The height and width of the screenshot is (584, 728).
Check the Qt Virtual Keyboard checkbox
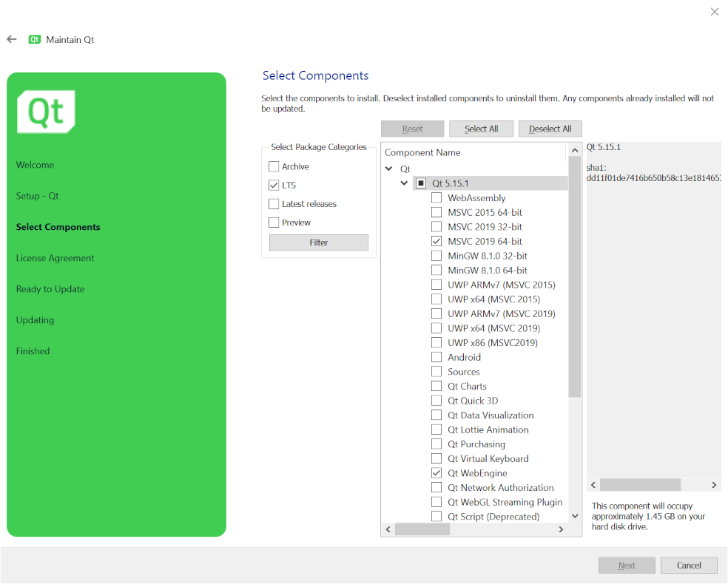437,459
